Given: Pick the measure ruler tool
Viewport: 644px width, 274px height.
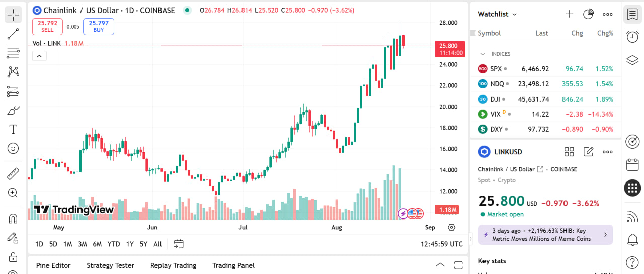Looking at the screenshot, I should (x=13, y=174).
